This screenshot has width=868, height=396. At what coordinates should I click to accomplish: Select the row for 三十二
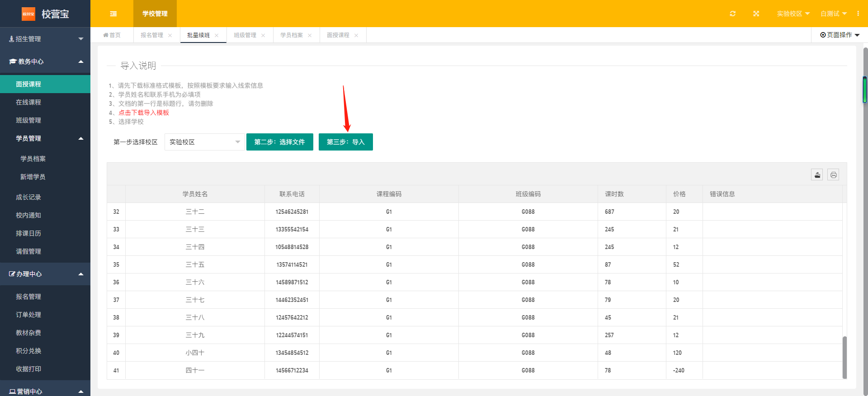pos(475,212)
